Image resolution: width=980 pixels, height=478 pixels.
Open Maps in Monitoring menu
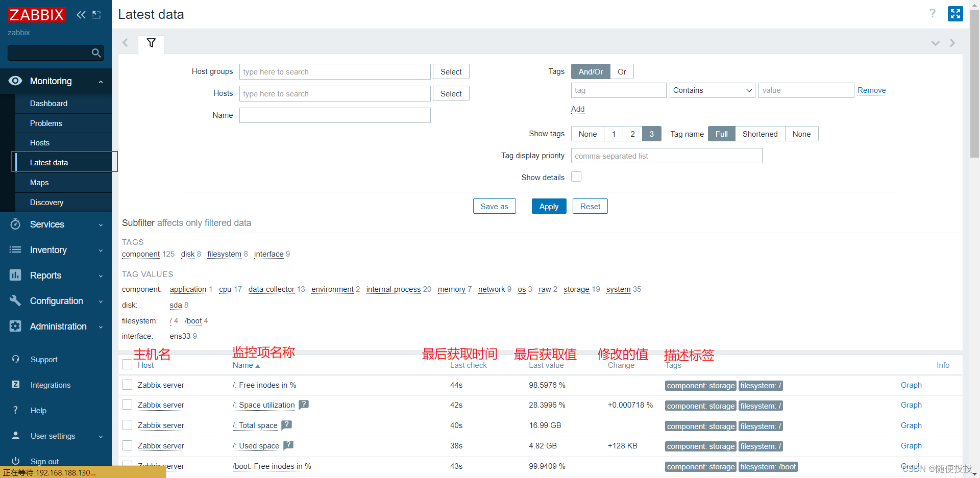tap(63, 182)
